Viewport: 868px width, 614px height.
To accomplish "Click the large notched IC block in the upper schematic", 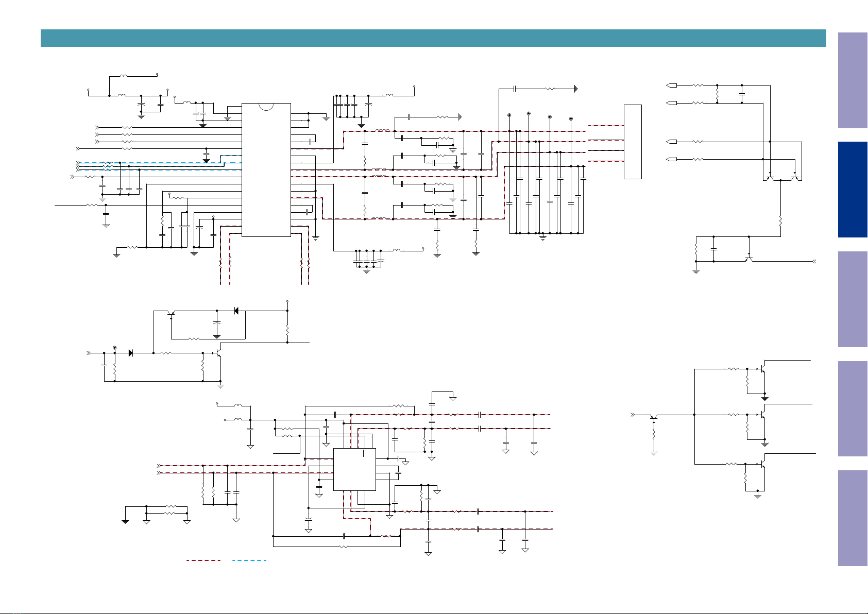I will (266, 170).
